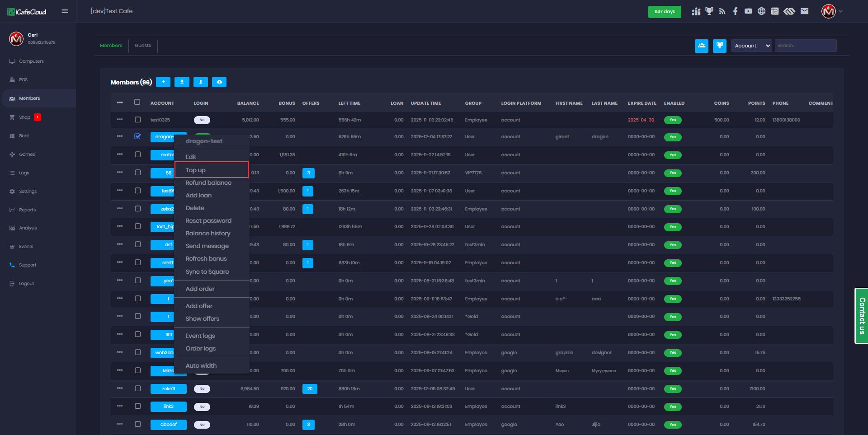Open Reports in the sidebar
The width and height of the screenshot is (868, 435).
(x=27, y=210)
